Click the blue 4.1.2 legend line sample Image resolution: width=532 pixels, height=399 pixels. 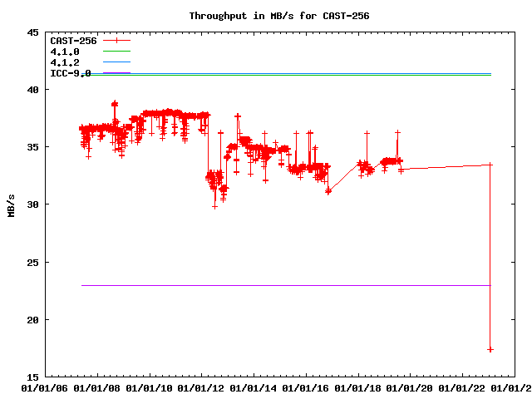click(117, 62)
